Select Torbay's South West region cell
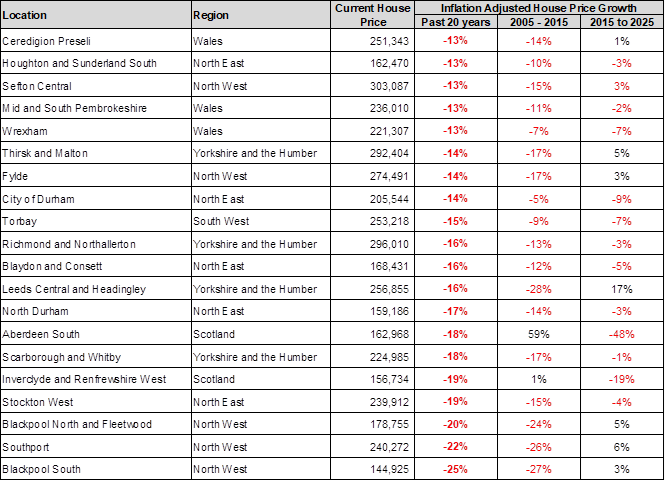665x481 pixels. [222, 221]
